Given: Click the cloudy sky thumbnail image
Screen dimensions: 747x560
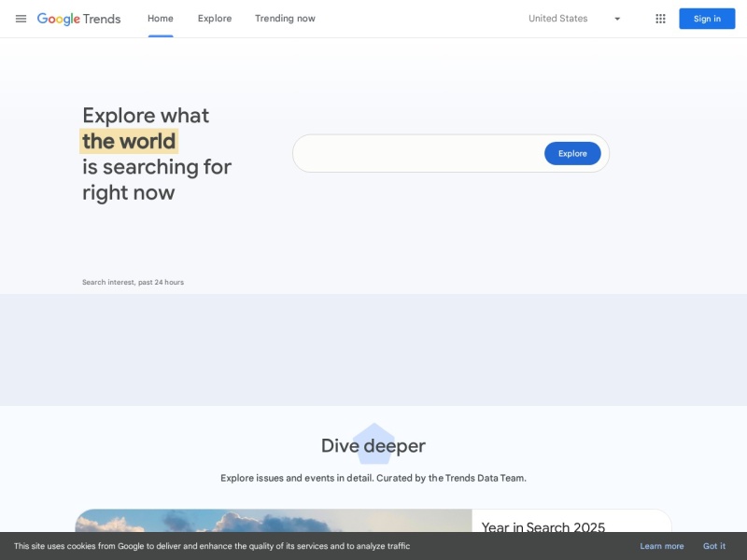Looking at the screenshot, I should point(273,521).
